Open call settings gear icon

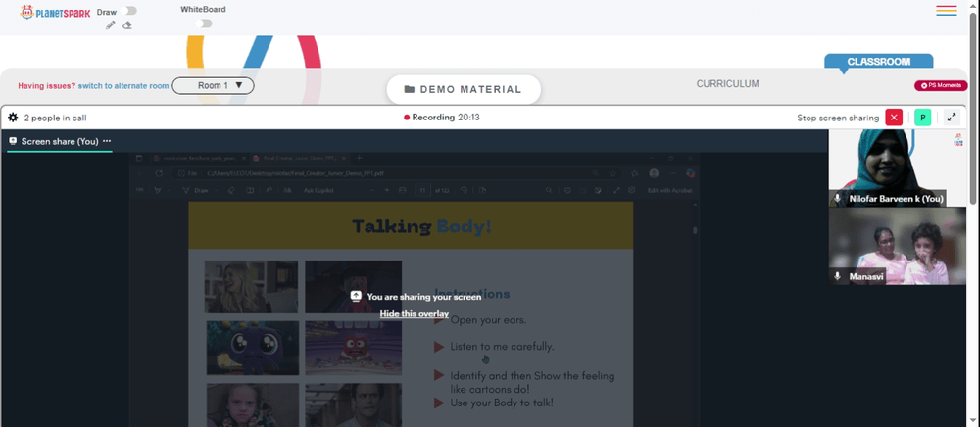(13, 118)
